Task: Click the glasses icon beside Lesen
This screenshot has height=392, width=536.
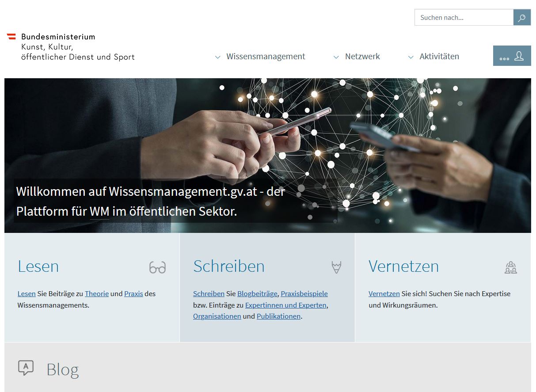Action: pos(157,267)
